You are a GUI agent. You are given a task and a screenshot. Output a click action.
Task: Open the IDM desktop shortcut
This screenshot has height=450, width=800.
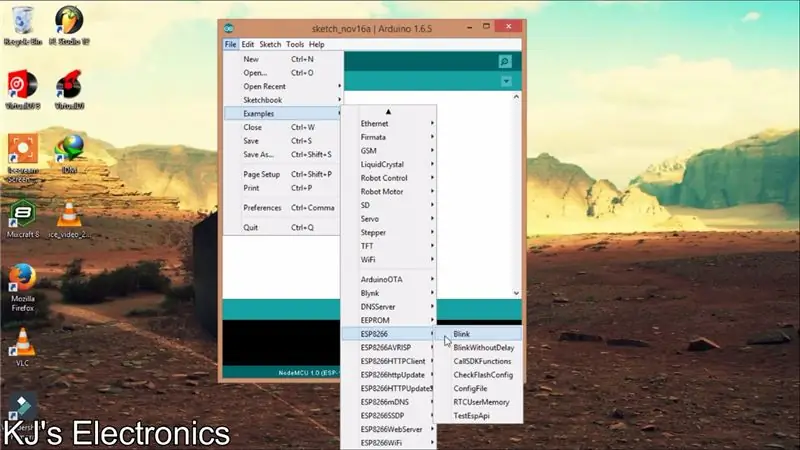pos(69,154)
